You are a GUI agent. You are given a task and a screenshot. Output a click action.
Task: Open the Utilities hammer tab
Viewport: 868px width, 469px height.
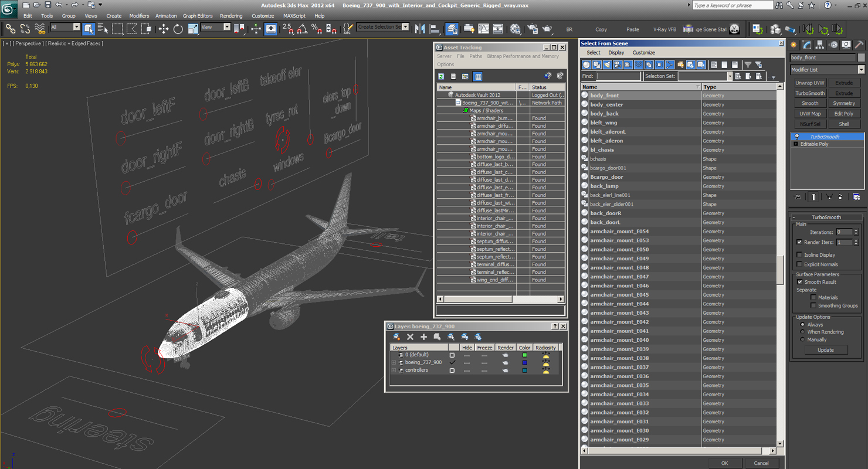(x=859, y=45)
